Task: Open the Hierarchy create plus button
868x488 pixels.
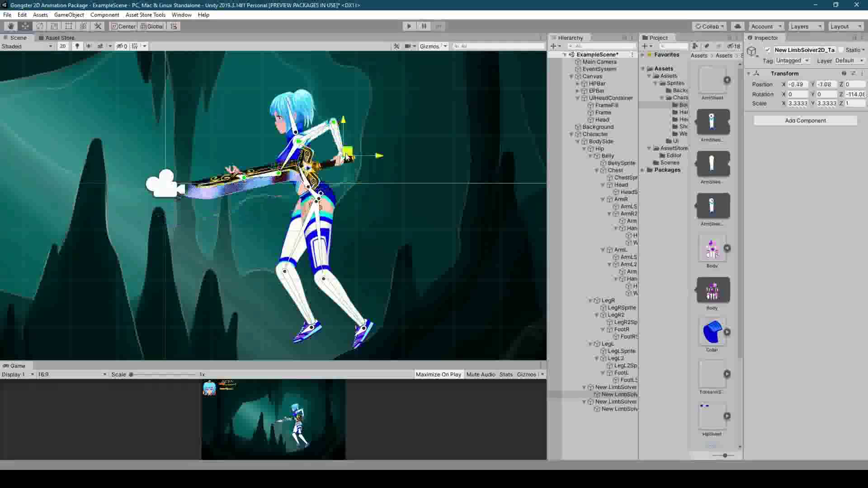Action: click(555, 46)
